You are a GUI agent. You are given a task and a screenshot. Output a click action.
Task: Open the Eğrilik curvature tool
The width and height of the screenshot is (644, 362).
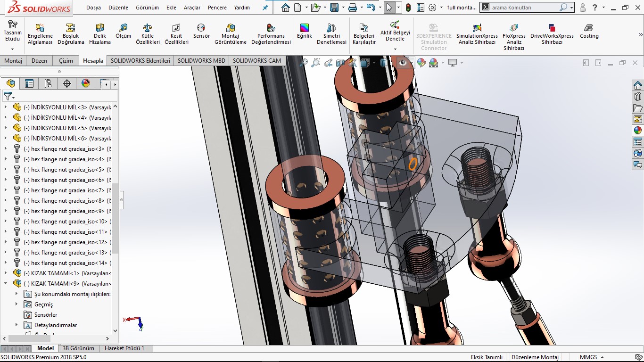pos(305,31)
